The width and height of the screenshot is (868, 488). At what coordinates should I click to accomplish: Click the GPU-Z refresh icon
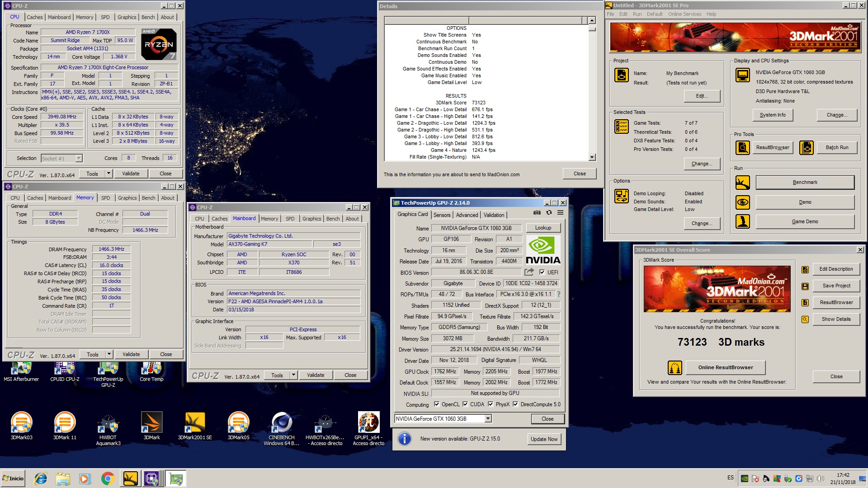point(549,212)
